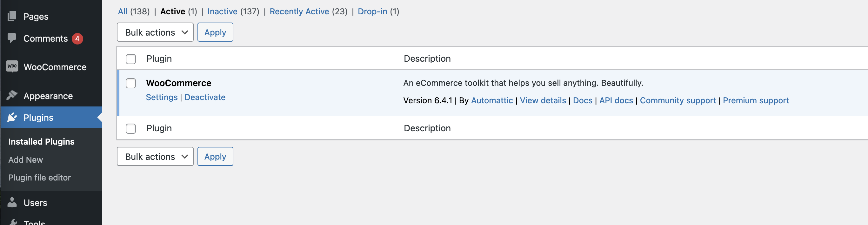Screen dimensions: 868x225
Task: Open WooCommerce Settings link
Action: (162, 97)
